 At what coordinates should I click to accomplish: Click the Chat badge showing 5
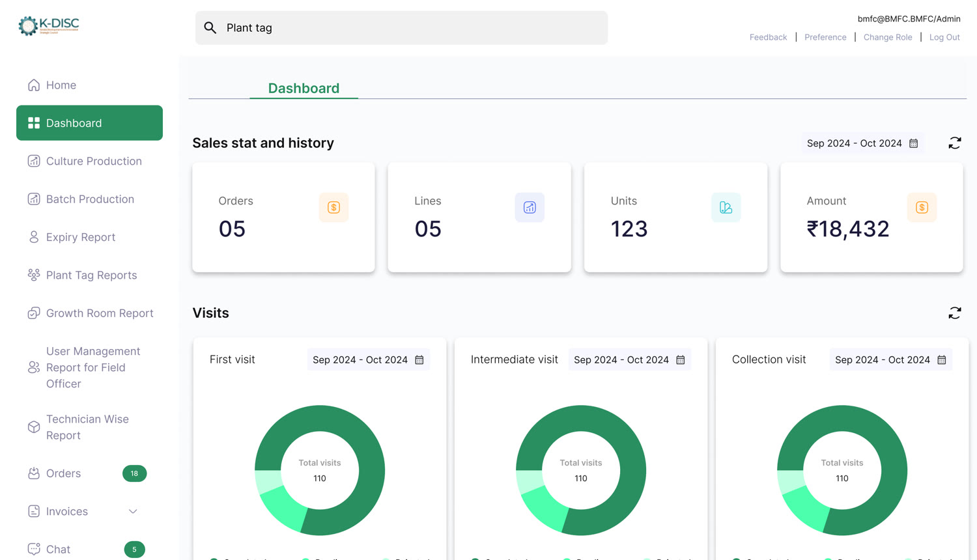[134, 550]
